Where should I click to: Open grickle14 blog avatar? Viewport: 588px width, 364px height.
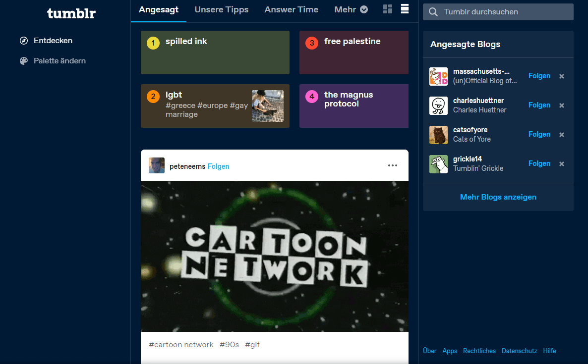coord(438,164)
